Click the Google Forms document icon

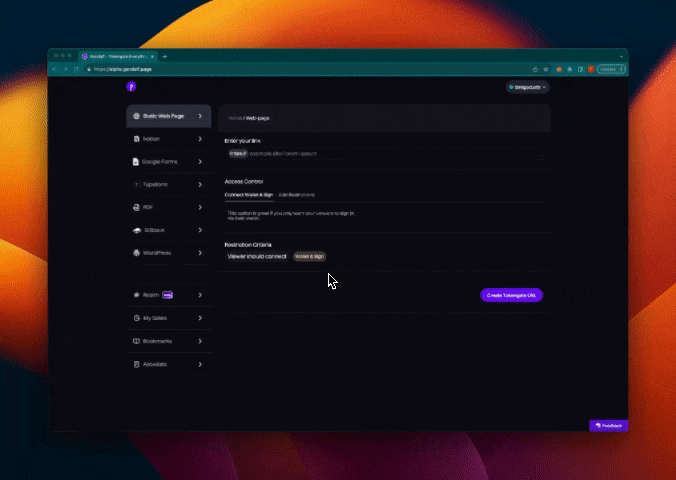pos(136,162)
